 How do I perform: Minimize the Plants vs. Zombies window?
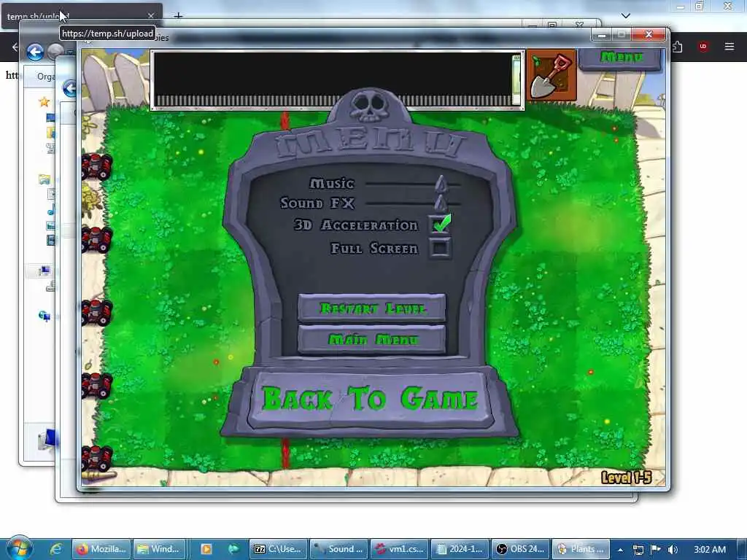pos(602,35)
